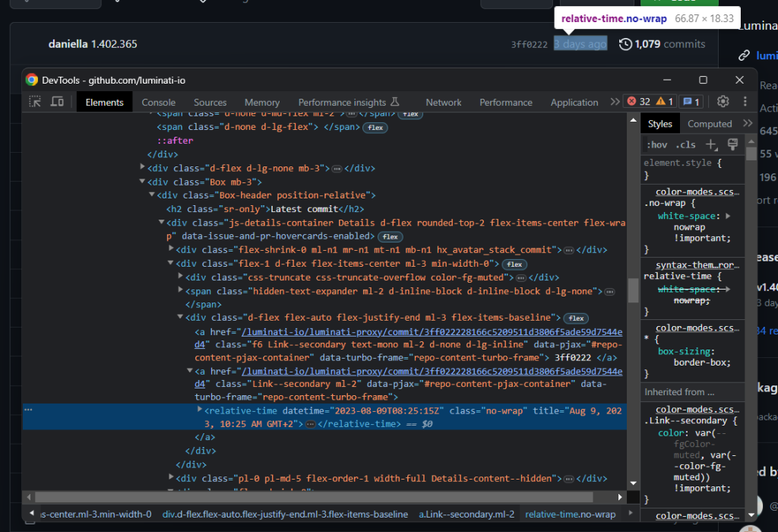Switch to the Computed tab
The width and height of the screenshot is (778, 532).
[710, 122]
